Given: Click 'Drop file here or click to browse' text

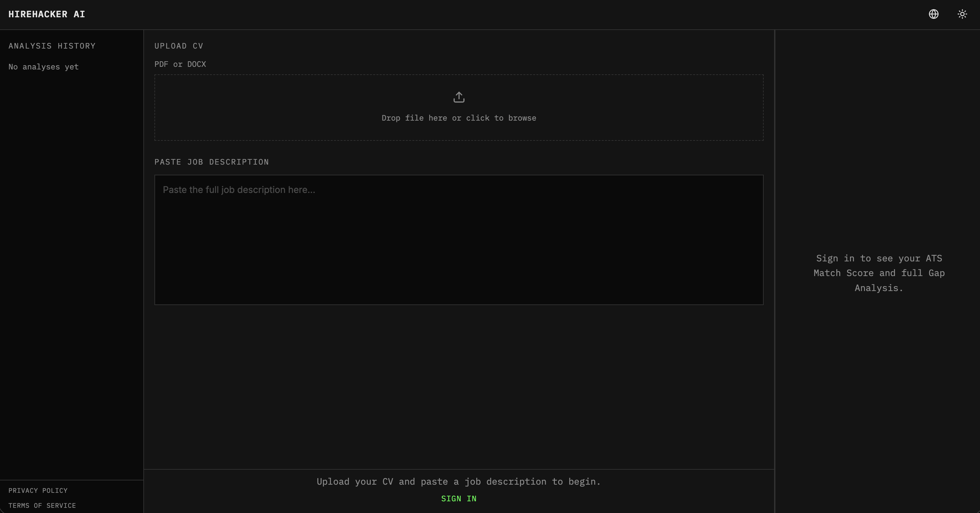Looking at the screenshot, I should [459, 118].
